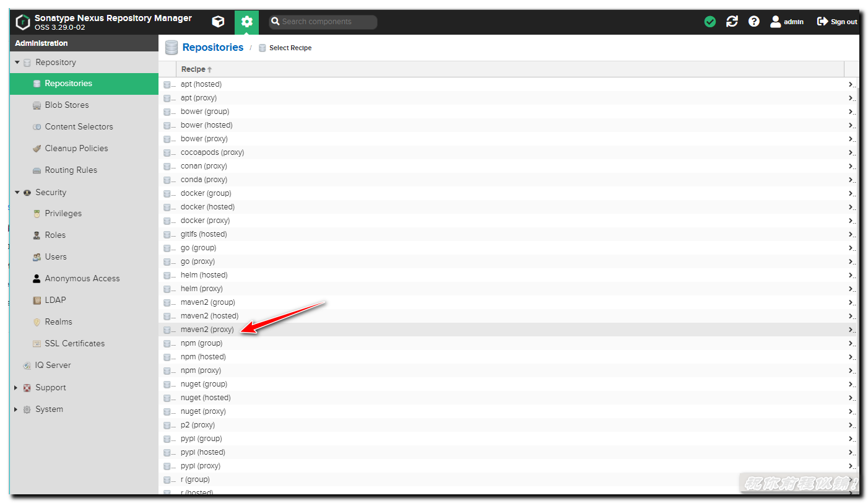Select the apt (proxy) recipe

click(x=509, y=98)
